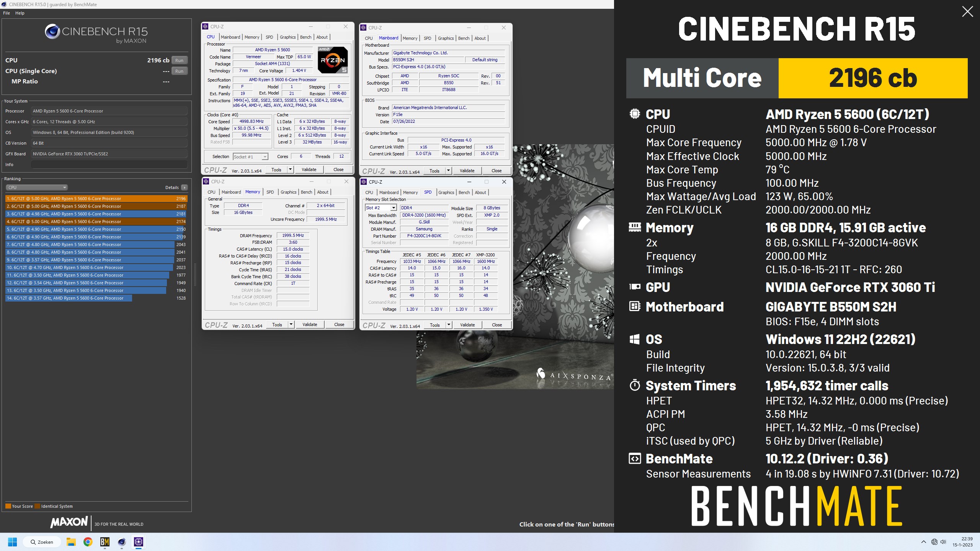980x551 pixels.
Task: Run the CPU Single Core benchmark
Action: point(179,71)
